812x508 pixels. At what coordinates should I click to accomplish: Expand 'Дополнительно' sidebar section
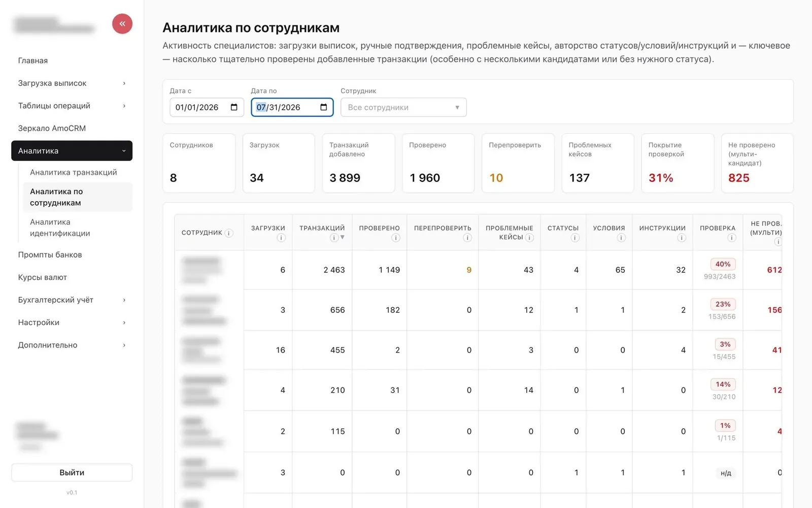(x=72, y=345)
